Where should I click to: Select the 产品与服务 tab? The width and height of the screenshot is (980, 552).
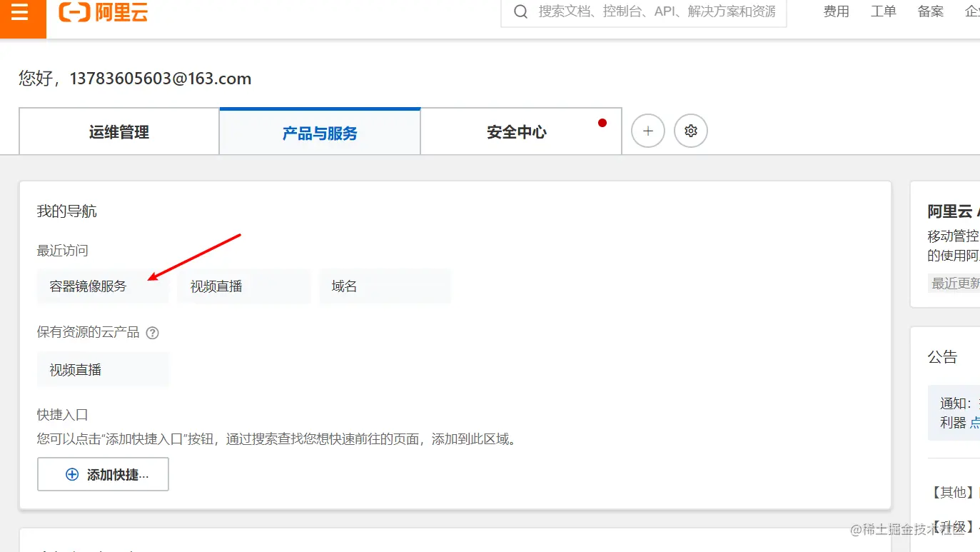(x=320, y=132)
